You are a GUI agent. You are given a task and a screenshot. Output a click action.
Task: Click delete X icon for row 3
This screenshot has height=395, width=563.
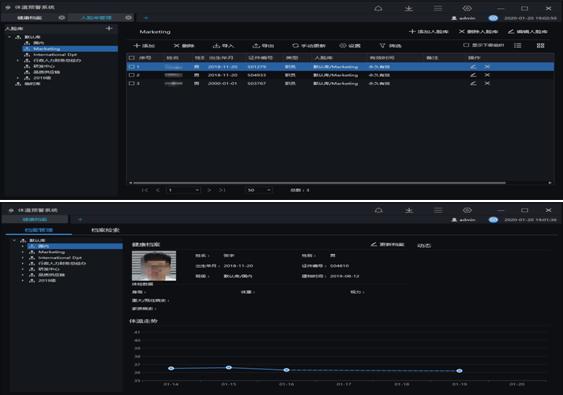[x=487, y=83]
